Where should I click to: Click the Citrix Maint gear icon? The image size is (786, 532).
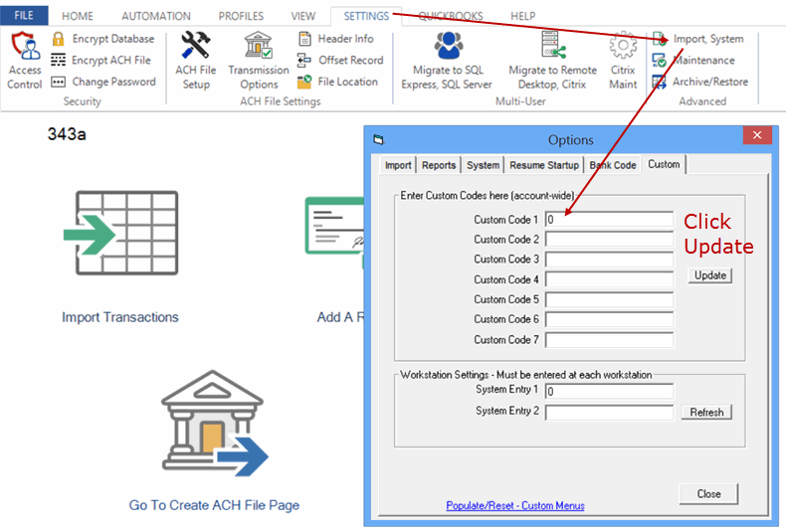click(623, 46)
